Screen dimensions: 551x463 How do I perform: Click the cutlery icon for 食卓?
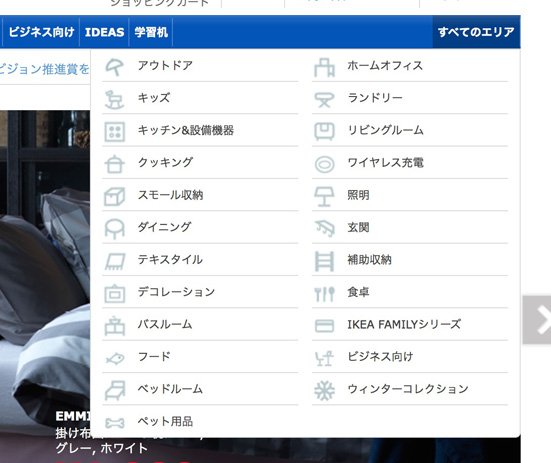[x=324, y=294]
